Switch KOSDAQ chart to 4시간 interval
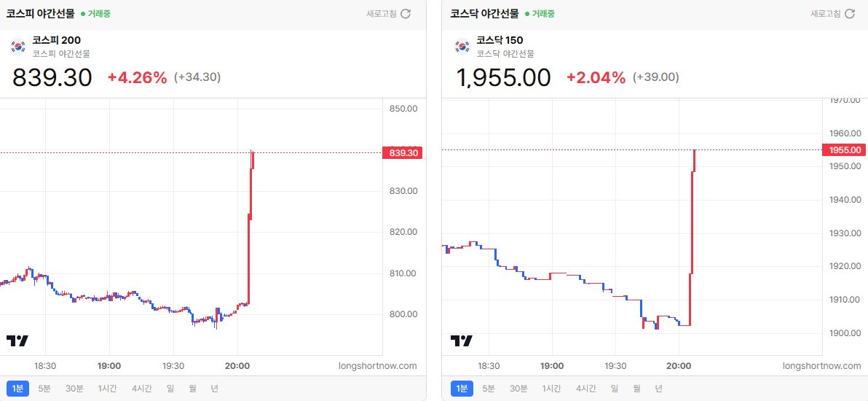Viewport: 868px width, 401px height. [585, 389]
